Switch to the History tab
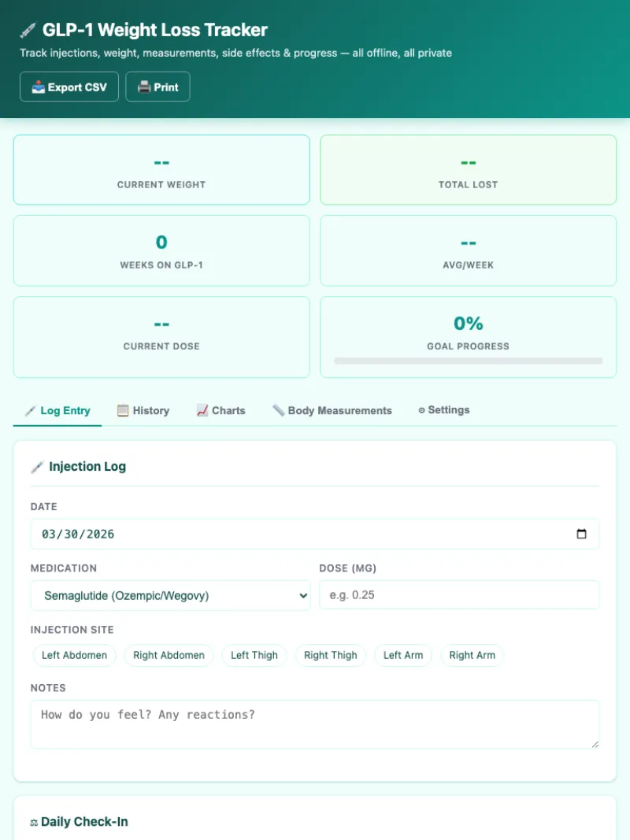The image size is (630, 840). pyautogui.click(x=143, y=410)
